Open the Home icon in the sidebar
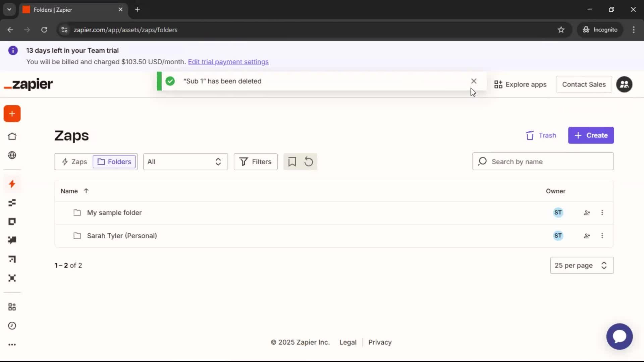Image resolution: width=644 pixels, height=362 pixels. click(12, 136)
